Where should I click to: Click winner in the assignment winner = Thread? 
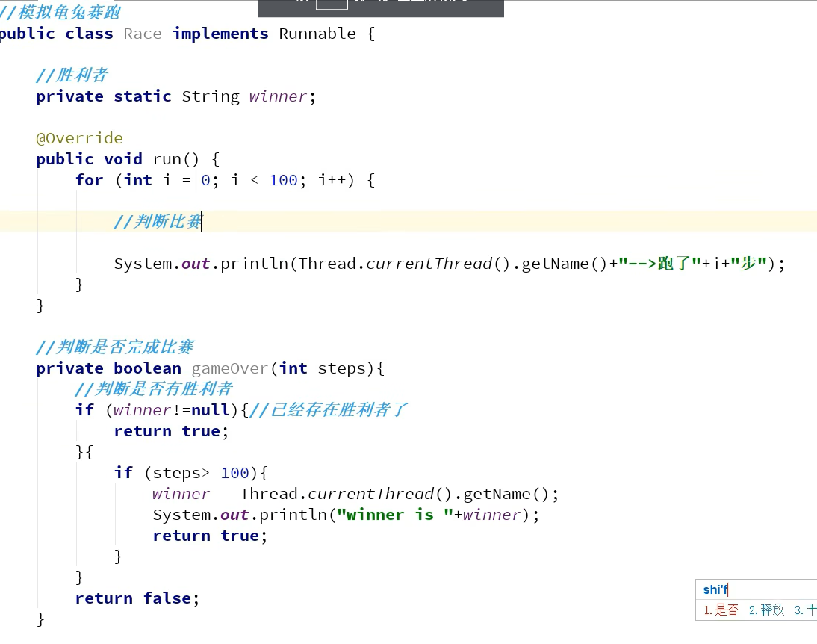tap(181, 494)
